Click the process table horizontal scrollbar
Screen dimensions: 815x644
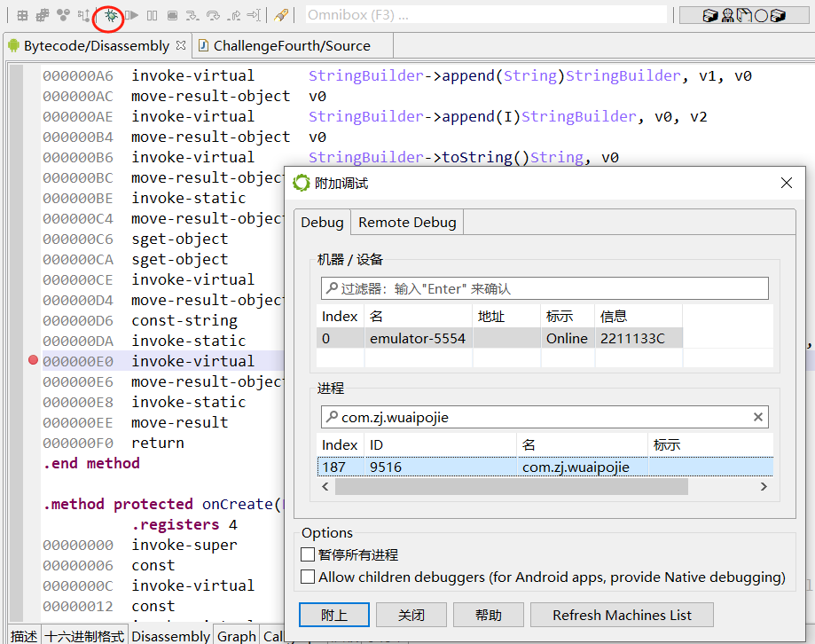point(511,487)
